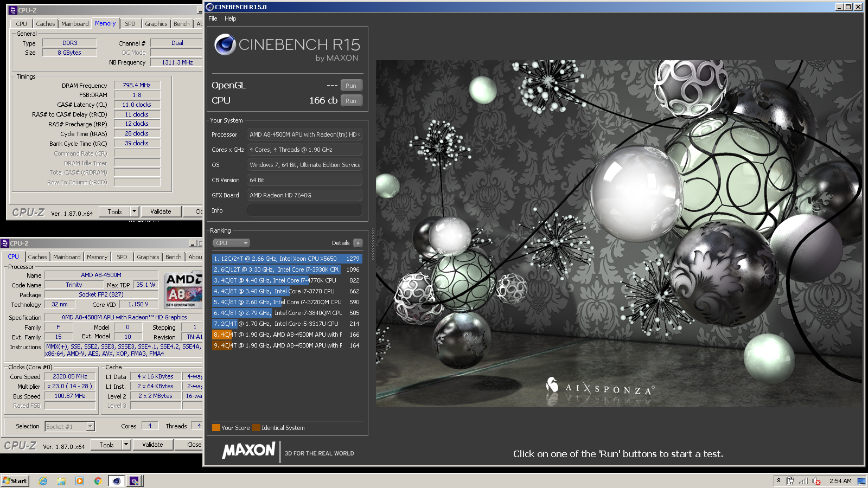The image size is (868, 488).
Task: Switch to Graphics tab in upper CPU-Z
Action: (x=156, y=24)
